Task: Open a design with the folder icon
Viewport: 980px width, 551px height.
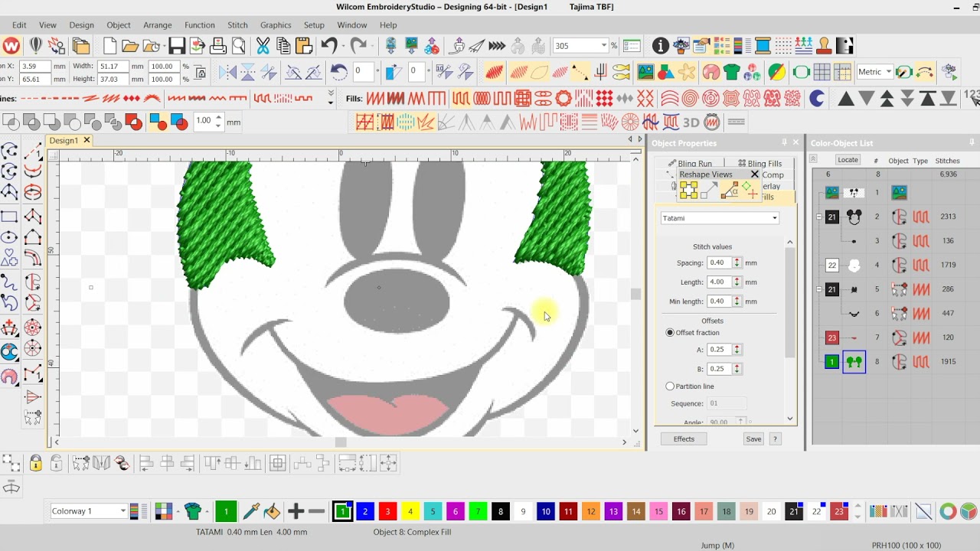Action: [x=130, y=46]
